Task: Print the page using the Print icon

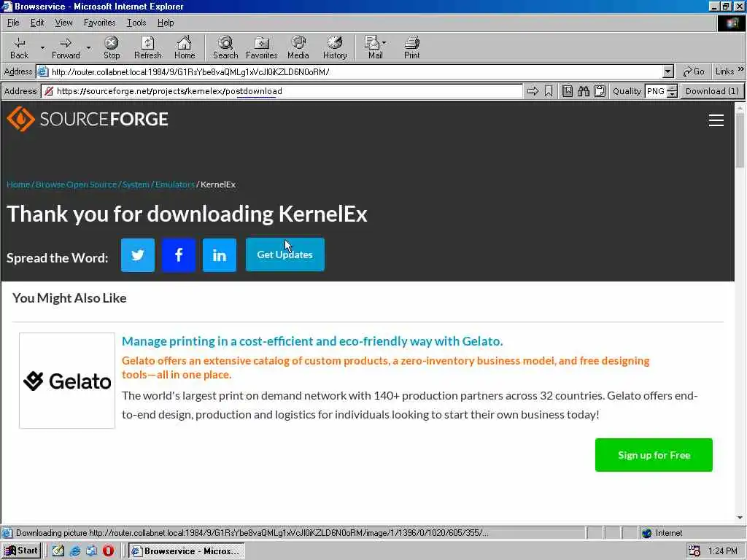Action: tap(411, 47)
